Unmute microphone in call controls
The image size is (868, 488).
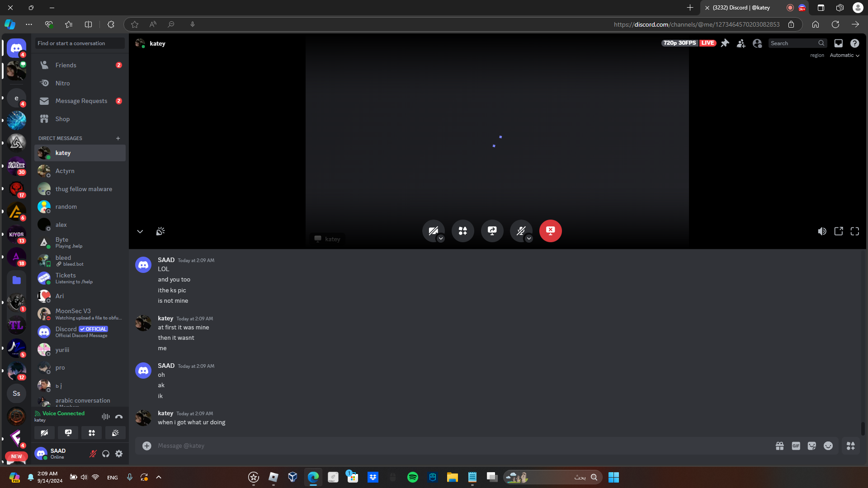(520, 230)
